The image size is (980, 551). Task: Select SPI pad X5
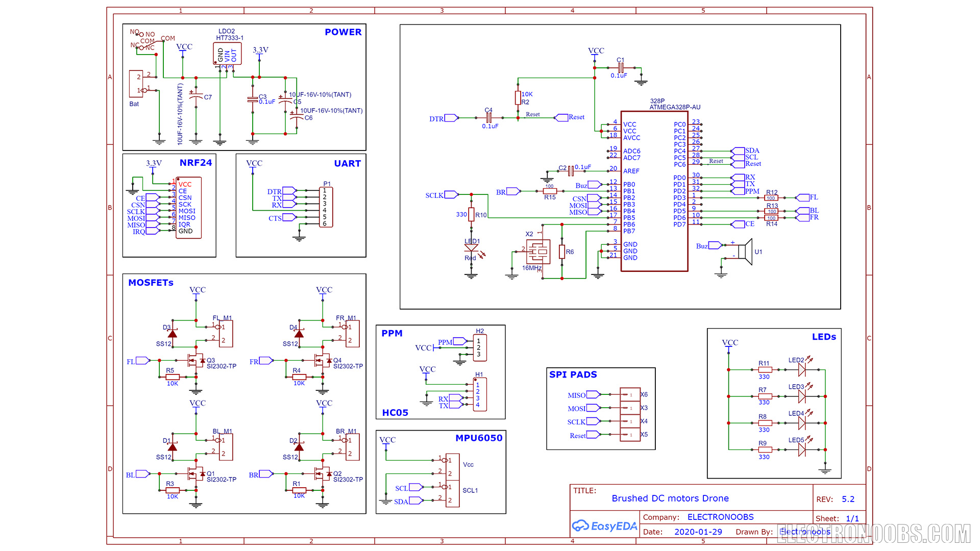pos(630,435)
